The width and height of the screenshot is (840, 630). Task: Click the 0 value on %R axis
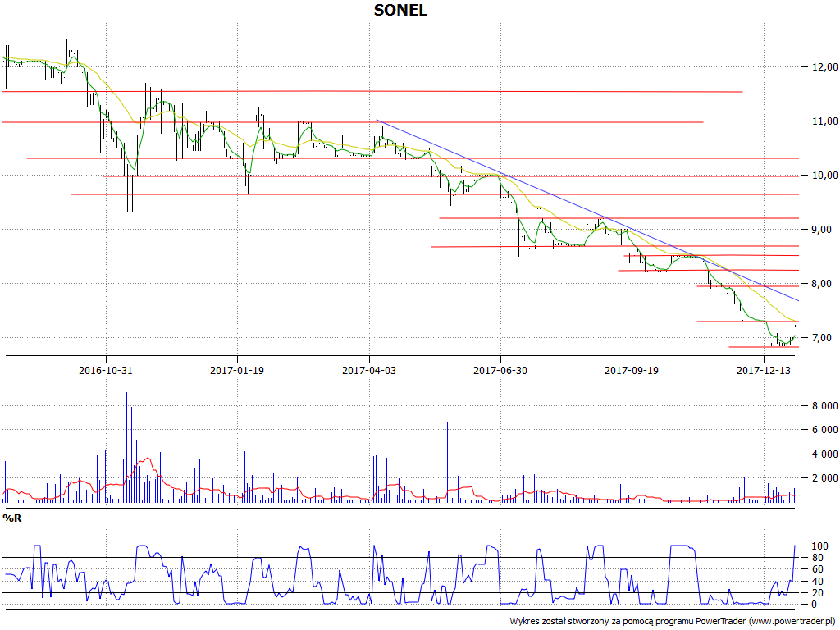pos(815,605)
